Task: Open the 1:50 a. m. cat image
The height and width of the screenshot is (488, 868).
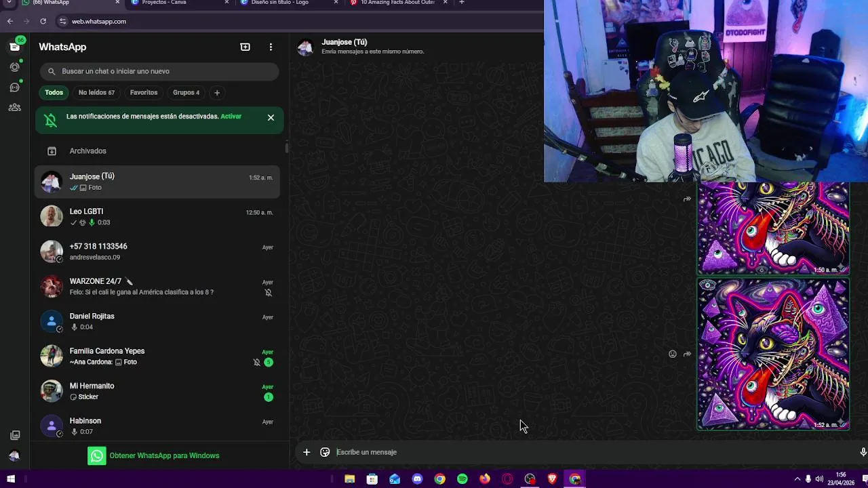Action: click(773, 228)
